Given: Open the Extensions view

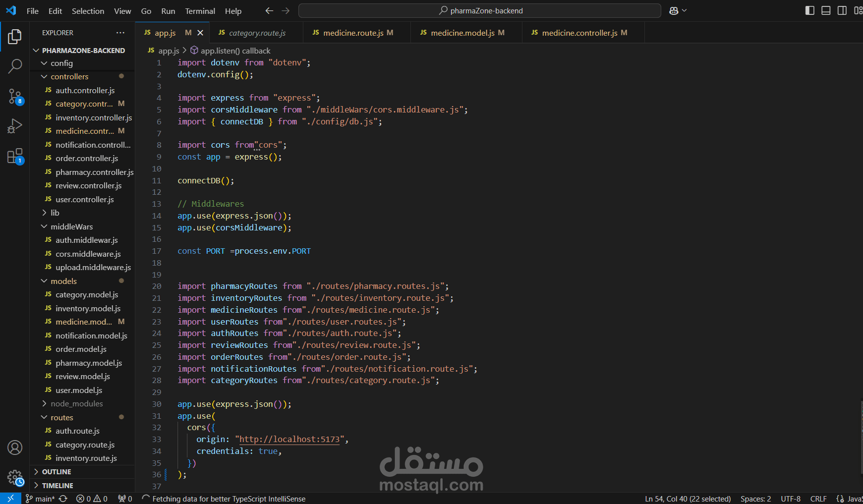Looking at the screenshot, I should pyautogui.click(x=15, y=156).
